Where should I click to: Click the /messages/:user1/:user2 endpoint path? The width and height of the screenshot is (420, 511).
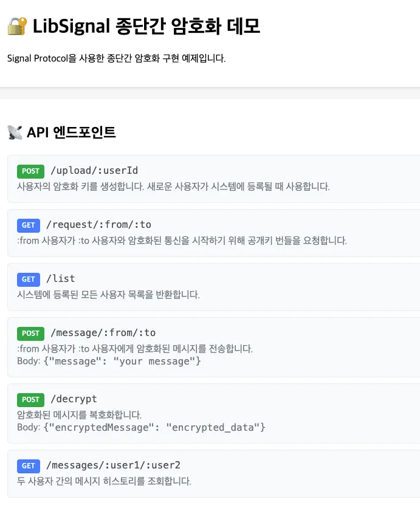tap(114, 465)
